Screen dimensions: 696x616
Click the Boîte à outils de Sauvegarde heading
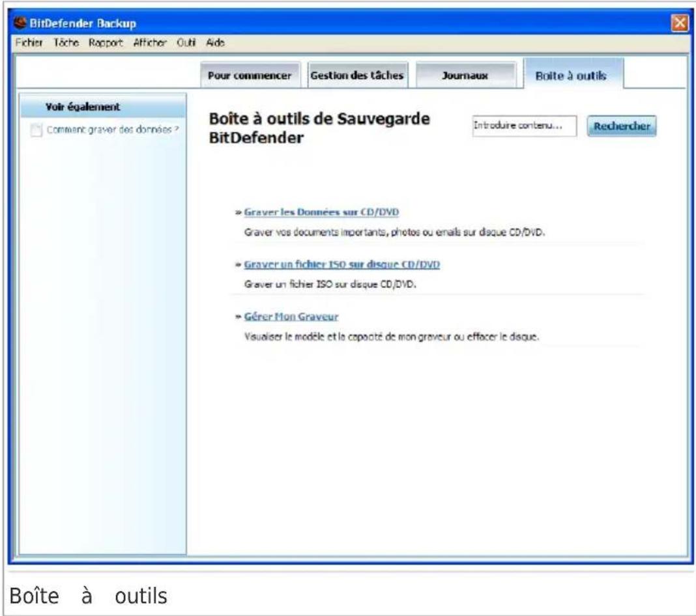(319, 128)
